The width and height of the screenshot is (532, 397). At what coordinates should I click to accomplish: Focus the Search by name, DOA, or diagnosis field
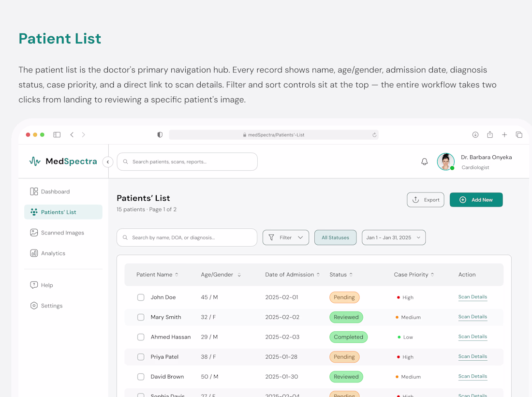click(x=187, y=237)
